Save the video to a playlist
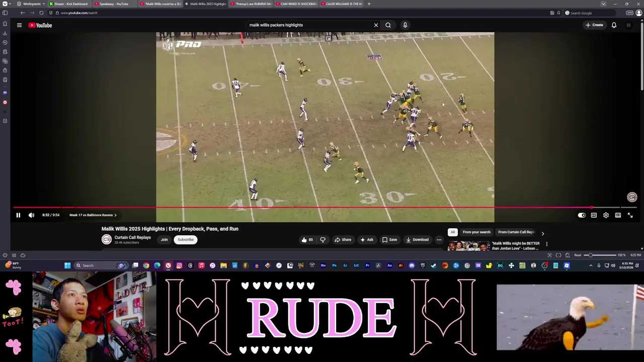Image resolution: width=644 pixels, height=362 pixels. 389,240
